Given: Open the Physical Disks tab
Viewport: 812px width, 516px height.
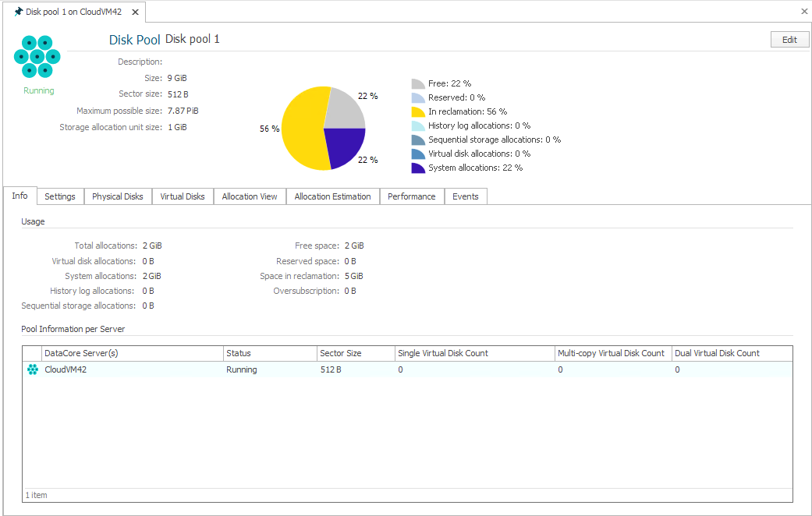Looking at the screenshot, I should (x=117, y=196).
